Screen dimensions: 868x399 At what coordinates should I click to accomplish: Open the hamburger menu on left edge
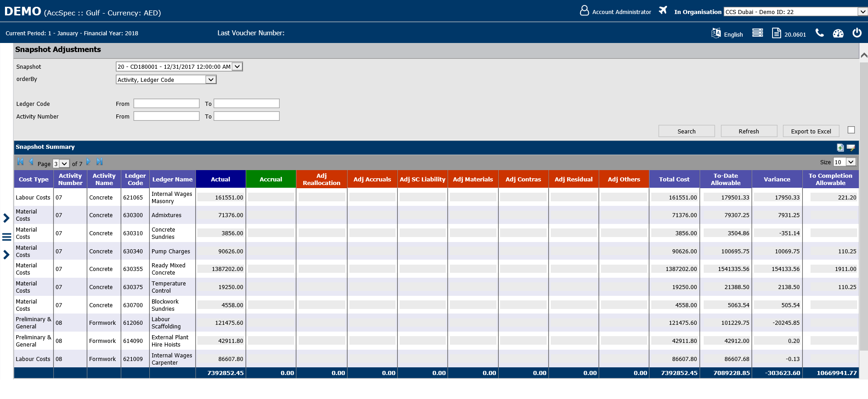point(7,237)
